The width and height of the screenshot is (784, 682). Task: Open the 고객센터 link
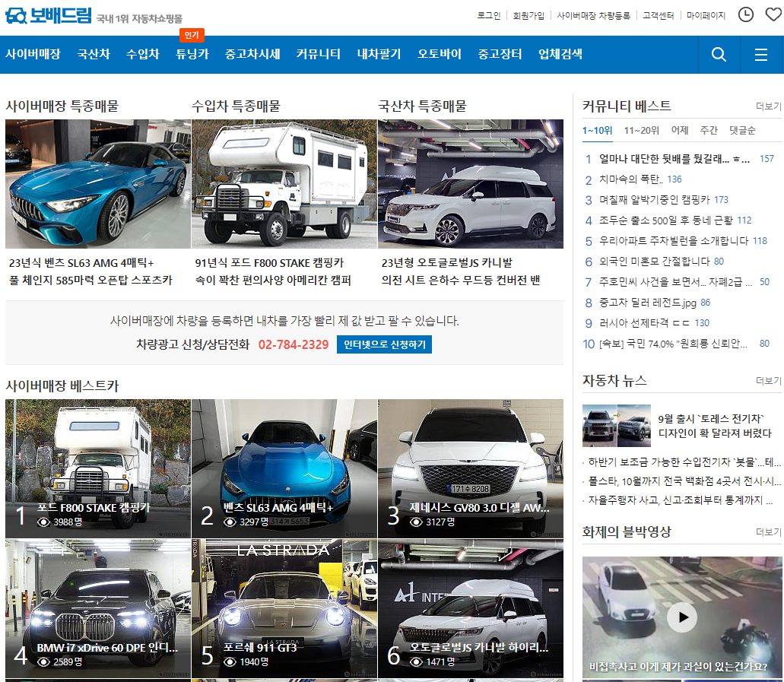[658, 15]
